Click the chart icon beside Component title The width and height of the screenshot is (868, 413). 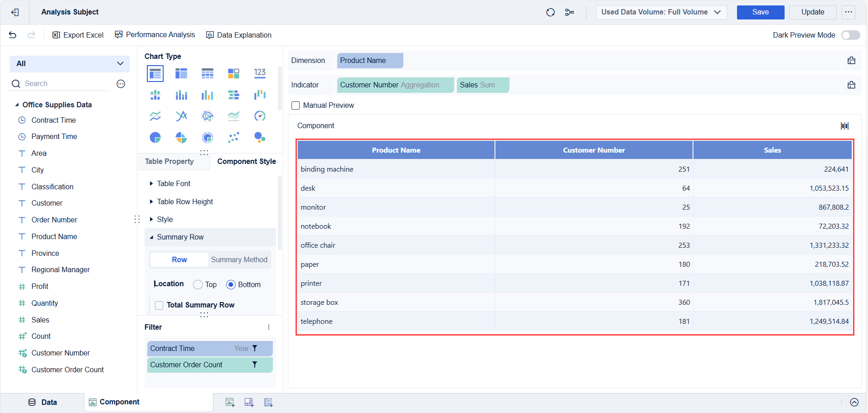[844, 126]
